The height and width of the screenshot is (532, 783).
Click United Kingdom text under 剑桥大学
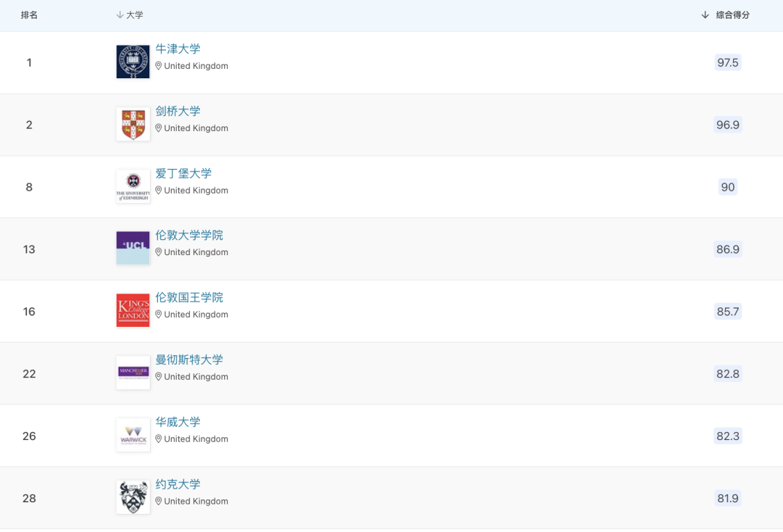(196, 128)
